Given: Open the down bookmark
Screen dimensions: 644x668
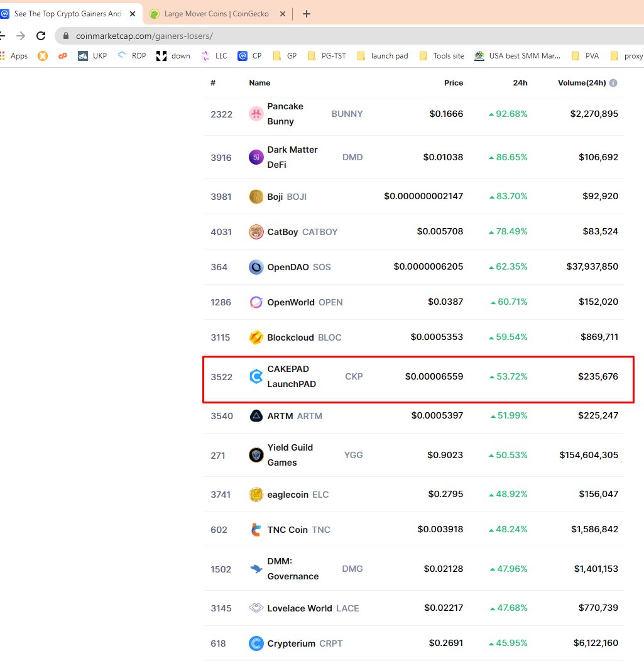Looking at the screenshot, I should coord(173,56).
